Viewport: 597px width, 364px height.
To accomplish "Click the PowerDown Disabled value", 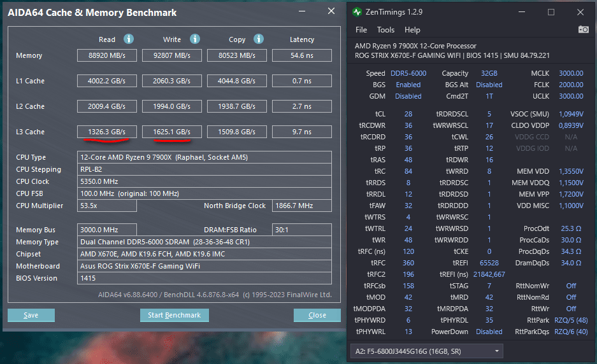I will click(489, 332).
